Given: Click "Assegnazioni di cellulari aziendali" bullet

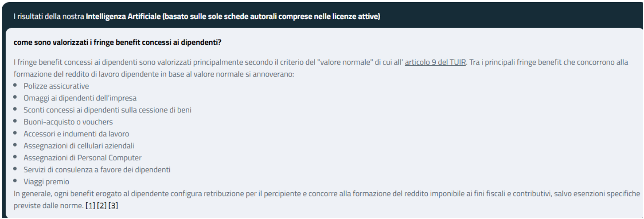Looking at the screenshot, I should pos(79,146).
